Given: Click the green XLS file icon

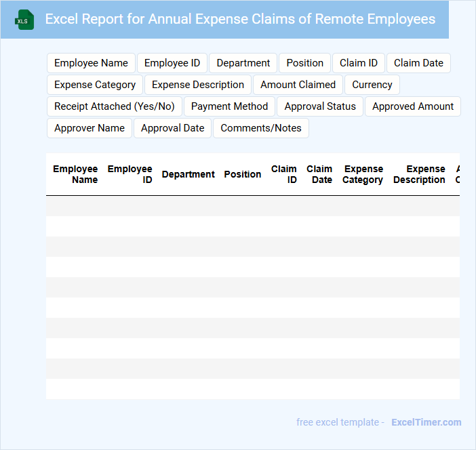Looking at the screenshot, I should coord(24,20).
